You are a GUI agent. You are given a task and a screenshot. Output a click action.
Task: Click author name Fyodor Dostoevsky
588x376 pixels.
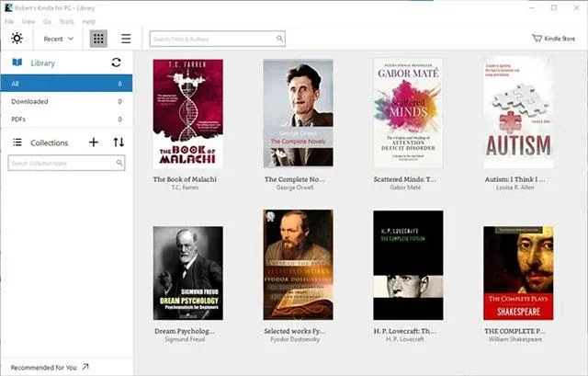point(295,339)
